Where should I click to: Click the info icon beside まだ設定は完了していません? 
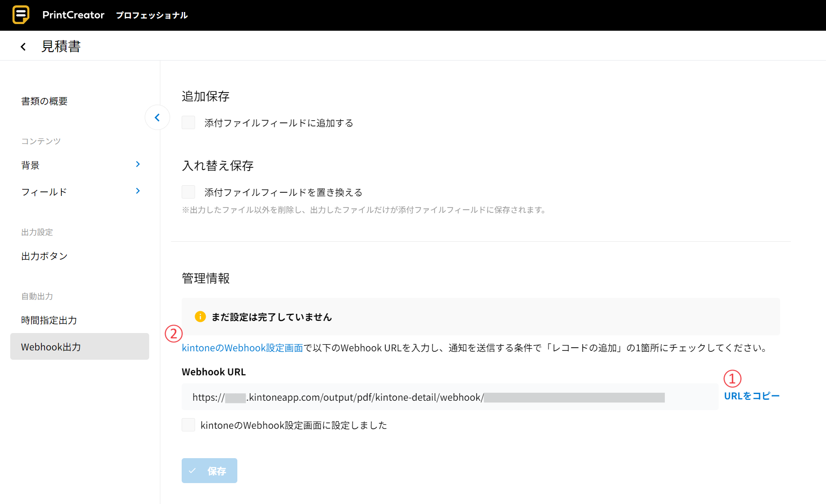(x=200, y=317)
